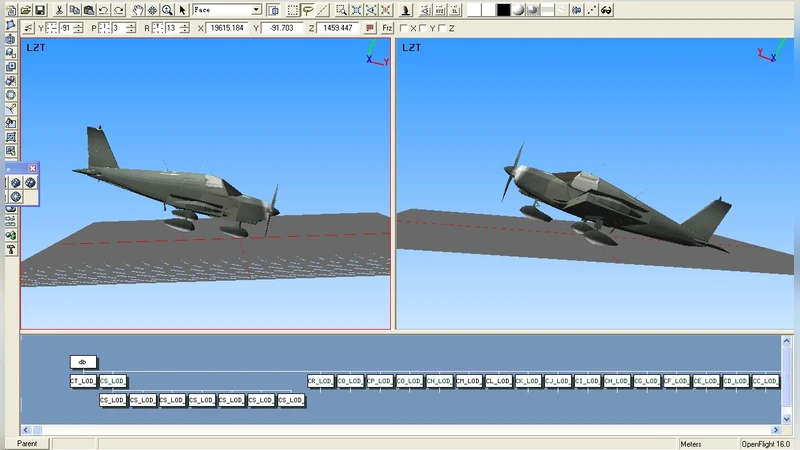Click the Undo arrow icon

(x=103, y=10)
